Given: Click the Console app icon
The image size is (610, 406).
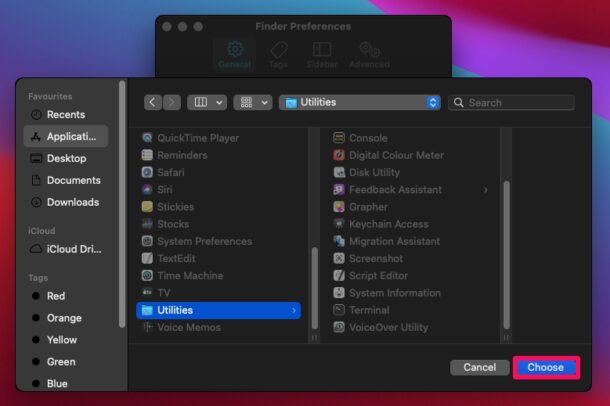Looking at the screenshot, I should (x=340, y=138).
